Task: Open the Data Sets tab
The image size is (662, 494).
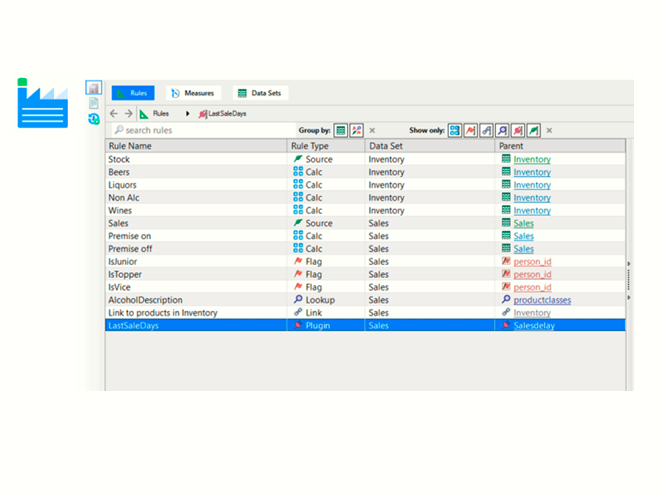Action: click(x=260, y=93)
